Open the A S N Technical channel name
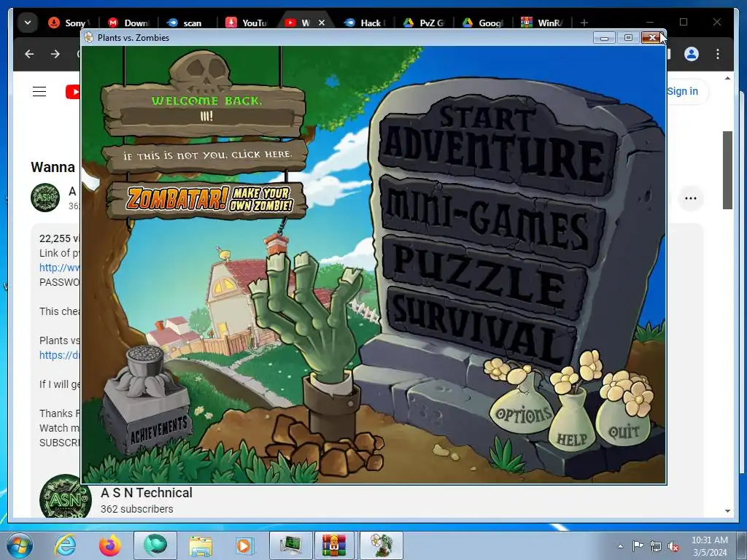The height and width of the screenshot is (560, 747). [147, 492]
